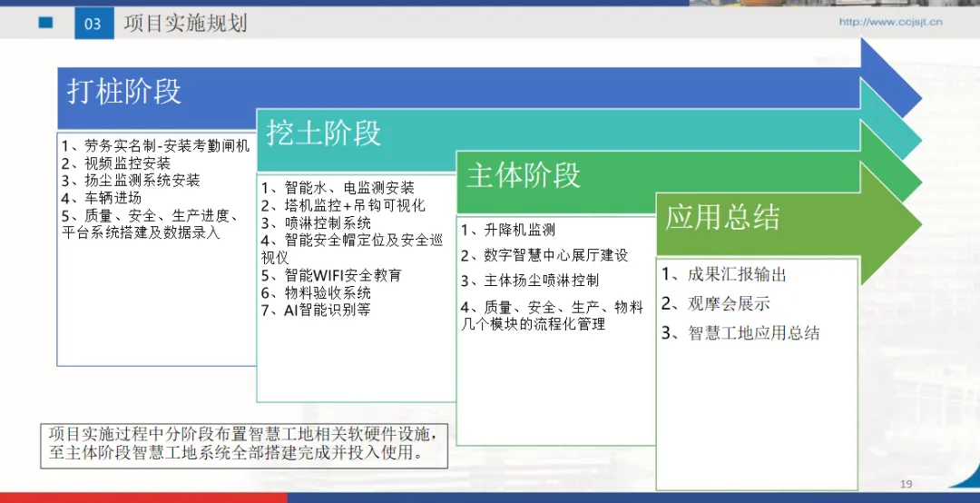Image resolution: width=980 pixels, height=503 pixels.
Task: Click the note line 至主体阶段智慧工地系统
Action: click(235, 454)
